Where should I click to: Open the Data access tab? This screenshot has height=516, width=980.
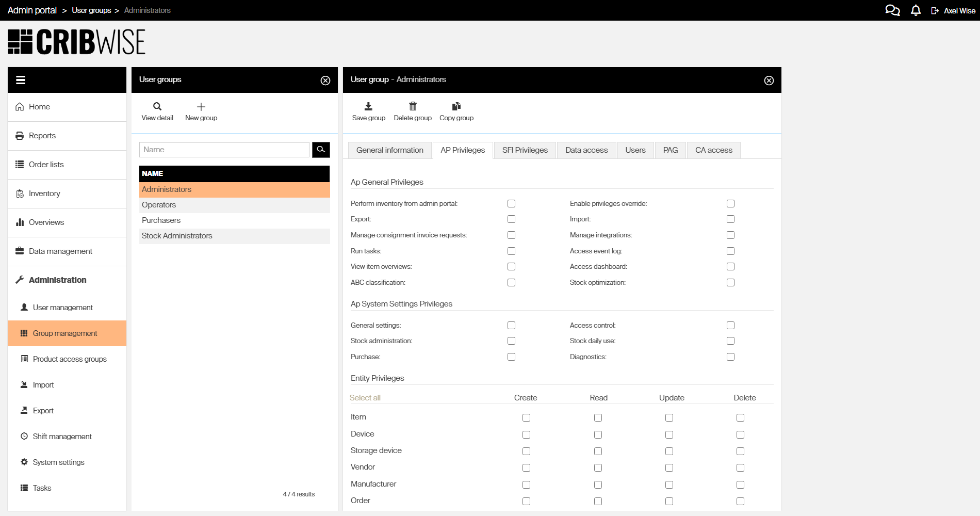586,150
